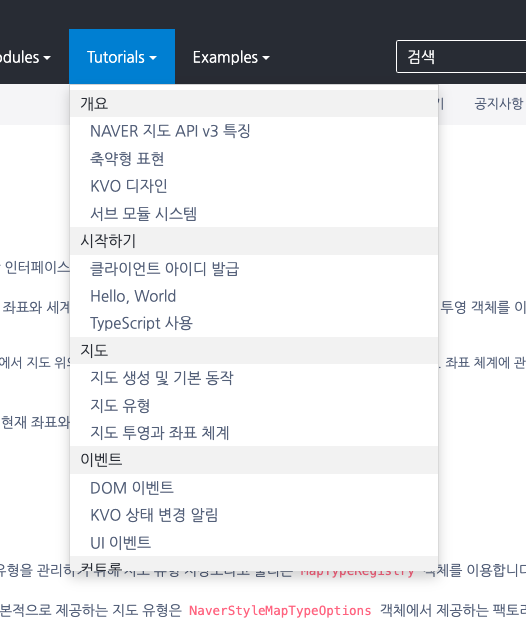Select '서브 모듈 시스템' menu item
This screenshot has height=622, width=526.
(254, 214)
